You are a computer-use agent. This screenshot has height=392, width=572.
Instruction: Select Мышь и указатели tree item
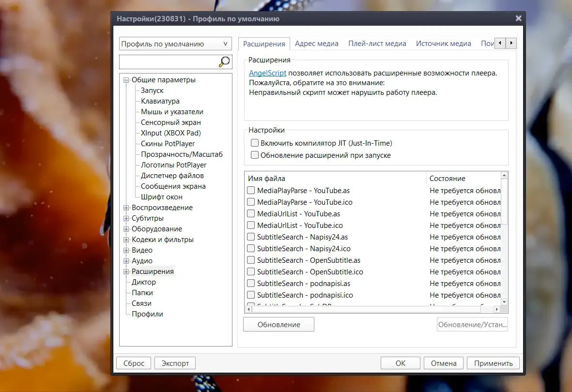[172, 112]
